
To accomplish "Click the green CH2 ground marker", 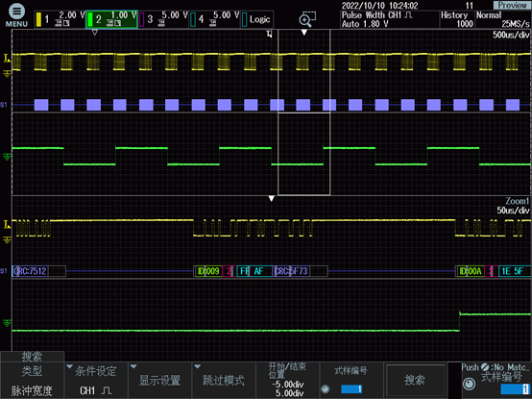I will click(7, 157).
